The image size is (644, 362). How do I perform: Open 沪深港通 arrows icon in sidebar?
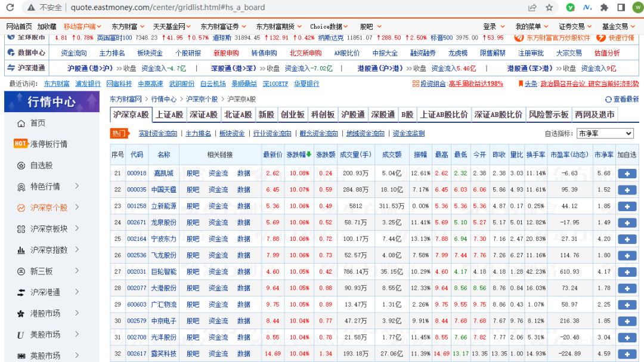(x=21, y=293)
